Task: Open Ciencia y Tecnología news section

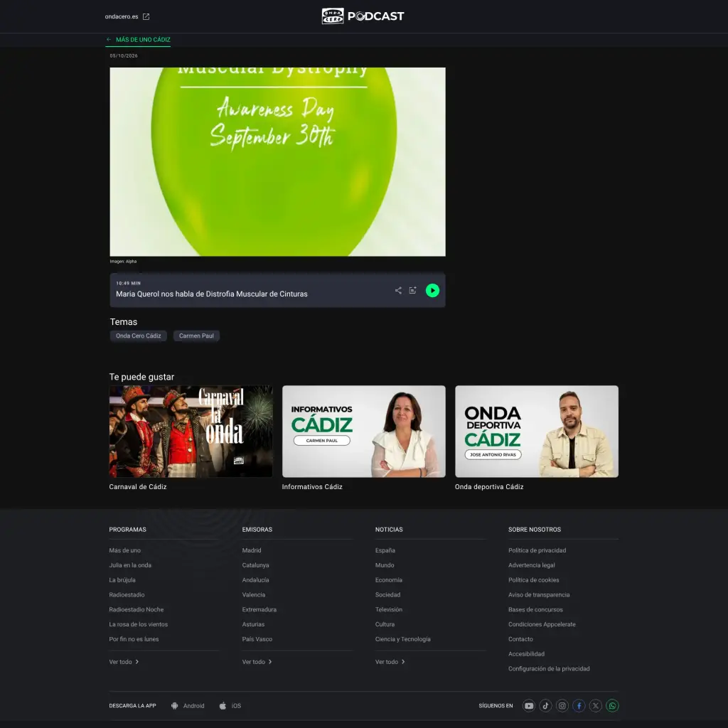Action: 403,639
